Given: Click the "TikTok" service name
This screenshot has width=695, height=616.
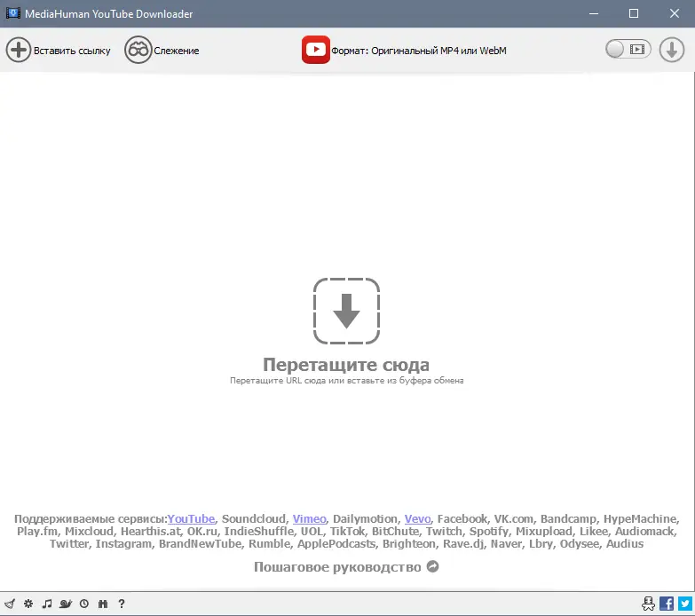Looking at the screenshot, I should point(348,531).
